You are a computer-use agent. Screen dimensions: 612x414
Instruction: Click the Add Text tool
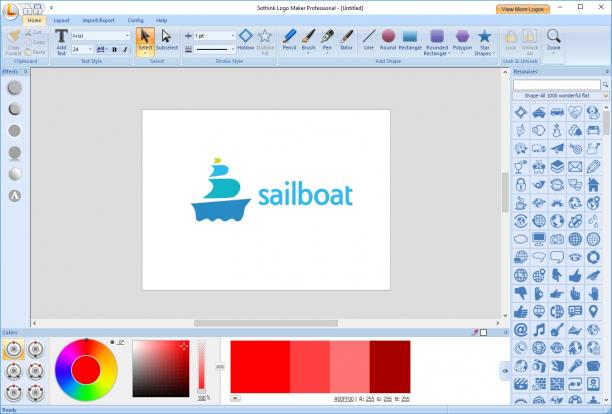(x=61, y=42)
